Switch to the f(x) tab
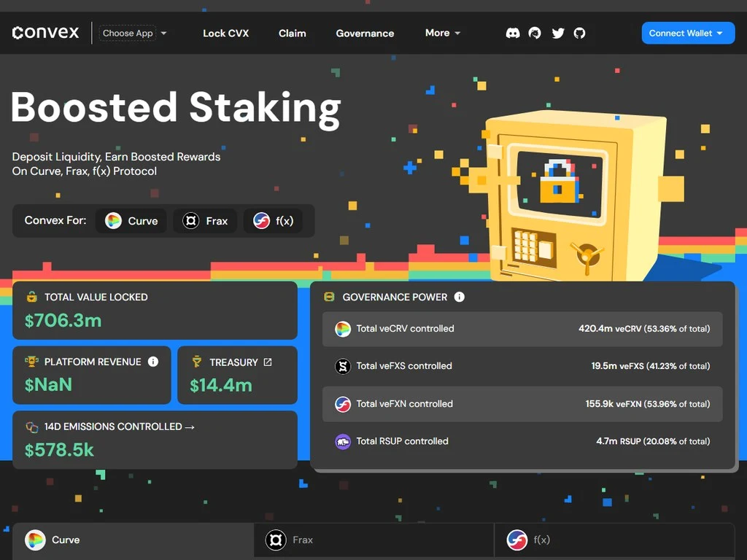The height and width of the screenshot is (560, 747). coord(615,540)
